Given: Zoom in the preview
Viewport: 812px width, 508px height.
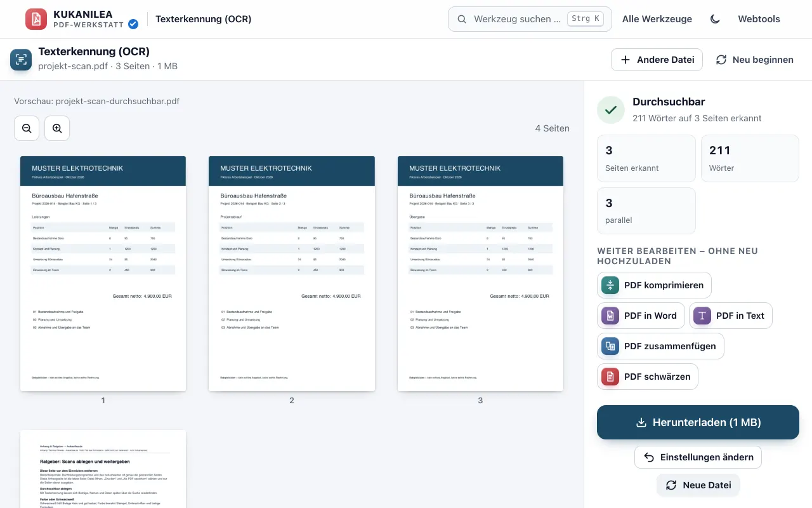Looking at the screenshot, I should (x=57, y=128).
